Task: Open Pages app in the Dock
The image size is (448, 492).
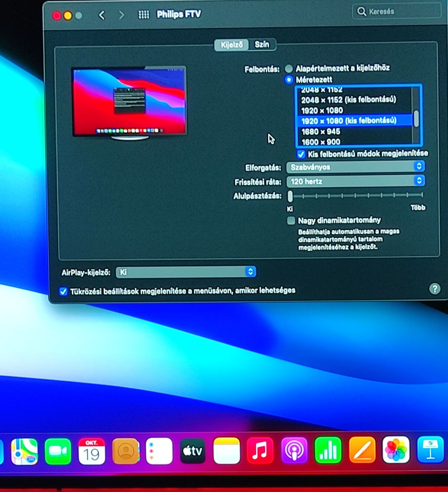Action: [362, 450]
